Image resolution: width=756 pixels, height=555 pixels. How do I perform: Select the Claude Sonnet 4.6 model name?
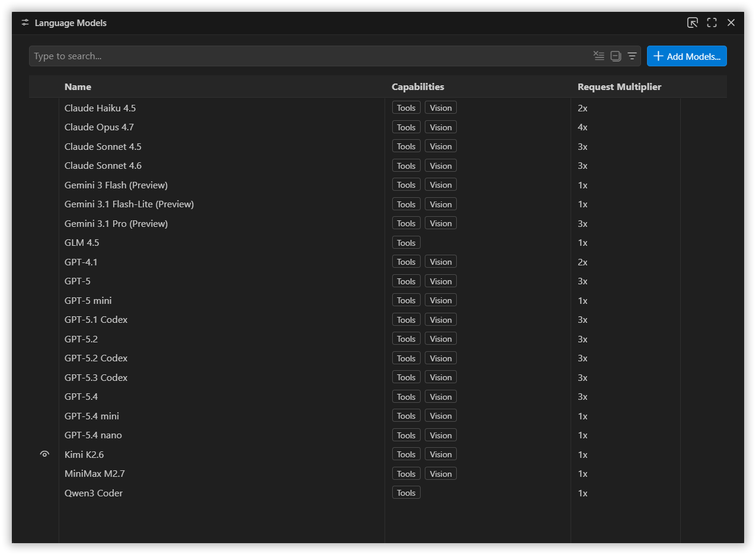point(103,166)
